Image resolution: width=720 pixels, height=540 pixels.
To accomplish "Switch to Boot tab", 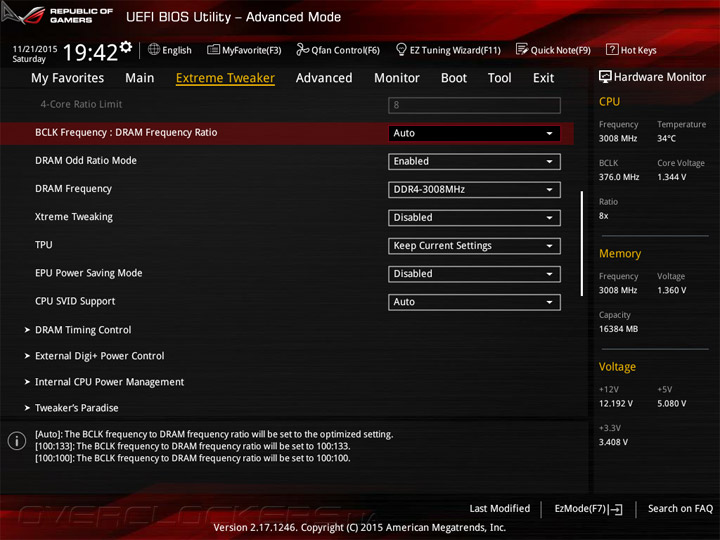I will pyautogui.click(x=454, y=78).
